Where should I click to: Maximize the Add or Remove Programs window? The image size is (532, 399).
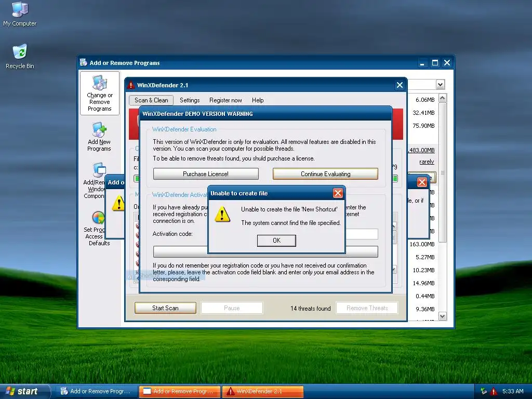point(435,63)
